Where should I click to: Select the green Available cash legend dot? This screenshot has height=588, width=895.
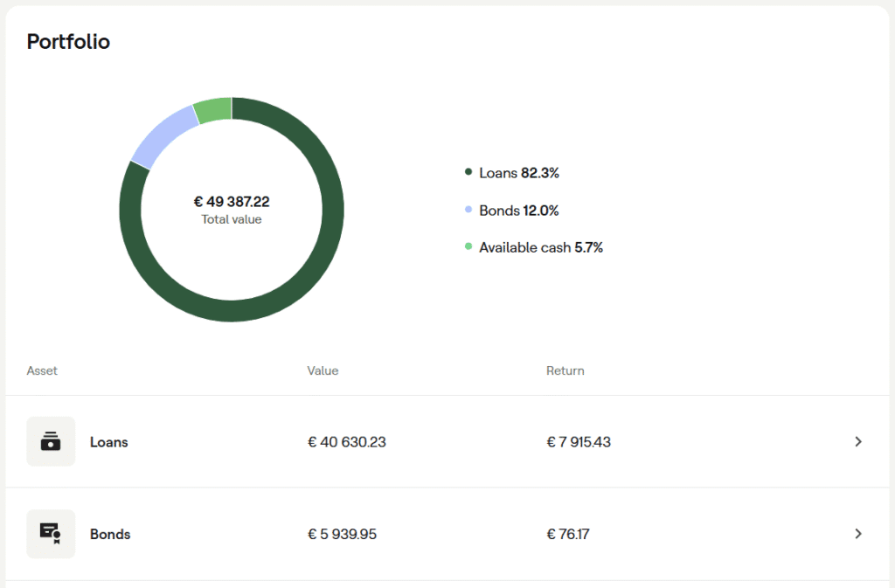pos(468,246)
